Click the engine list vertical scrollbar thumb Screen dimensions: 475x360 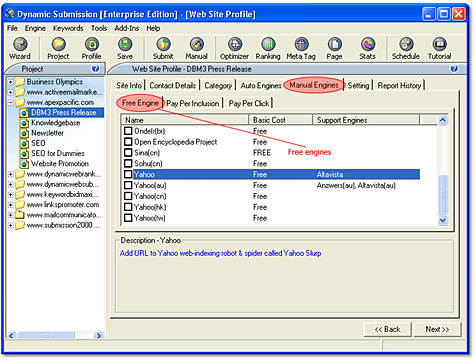443,195
